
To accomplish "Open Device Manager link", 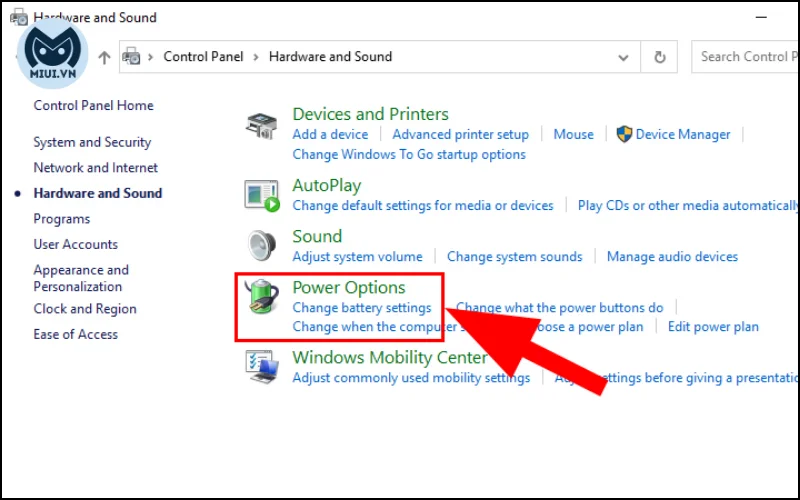I will 683,134.
